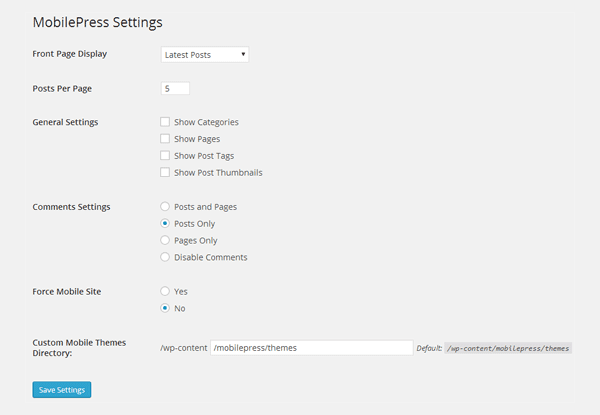Click the General Settings label
The height and width of the screenshot is (415, 600).
[x=65, y=122]
